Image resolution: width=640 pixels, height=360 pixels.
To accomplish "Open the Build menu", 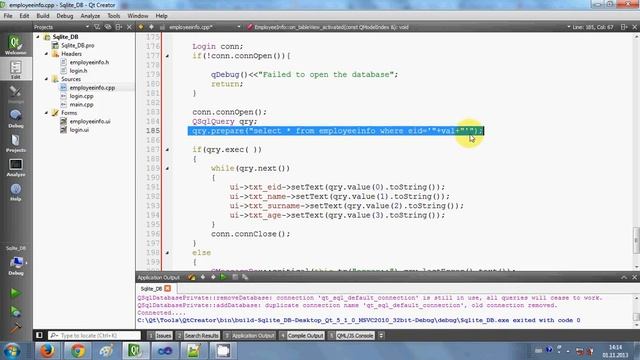I will tap(42, 16).
